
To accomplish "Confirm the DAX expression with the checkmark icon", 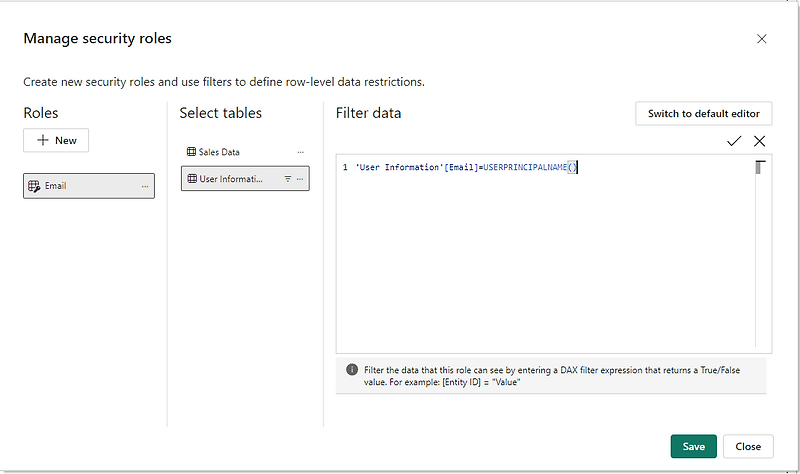I will tap(734, 141).
